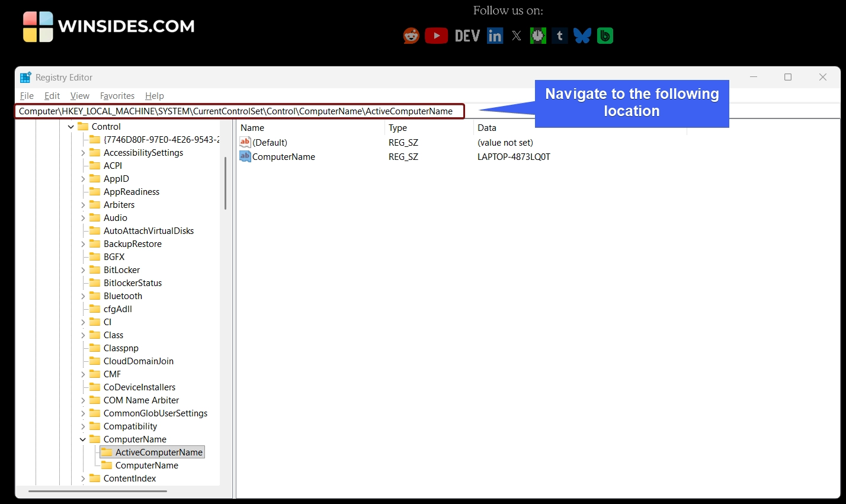The width and height of the screenshot is (846, 504).
Task: Click the DEV community icon
Action: [x=467, y=36]
